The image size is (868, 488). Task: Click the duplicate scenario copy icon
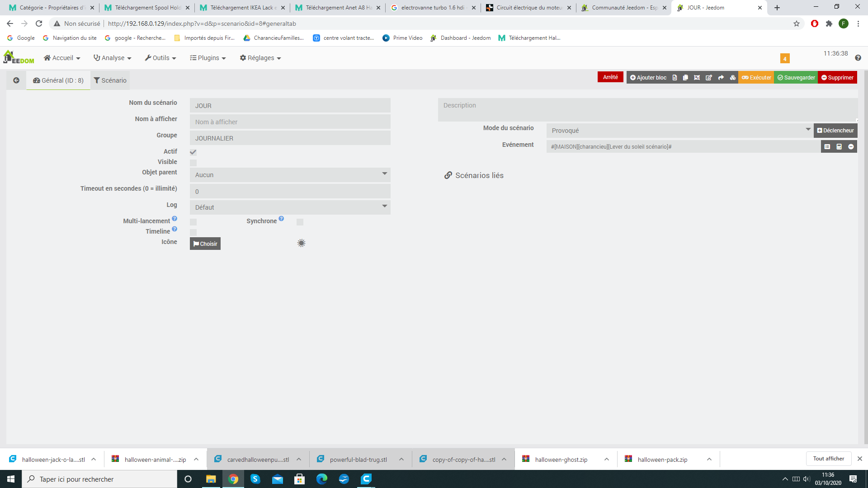point(685,78)
